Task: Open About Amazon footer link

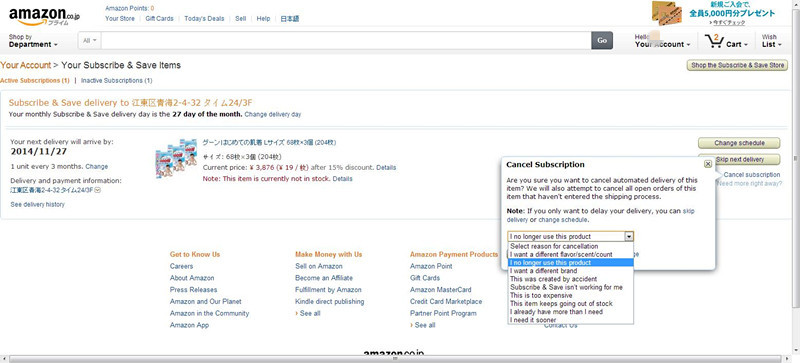Action: [192, 278]
